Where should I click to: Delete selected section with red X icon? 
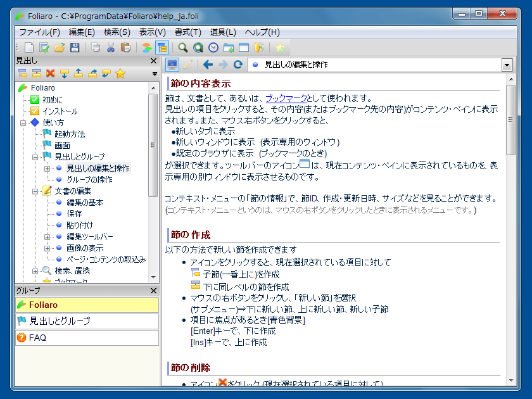point(51,73)
